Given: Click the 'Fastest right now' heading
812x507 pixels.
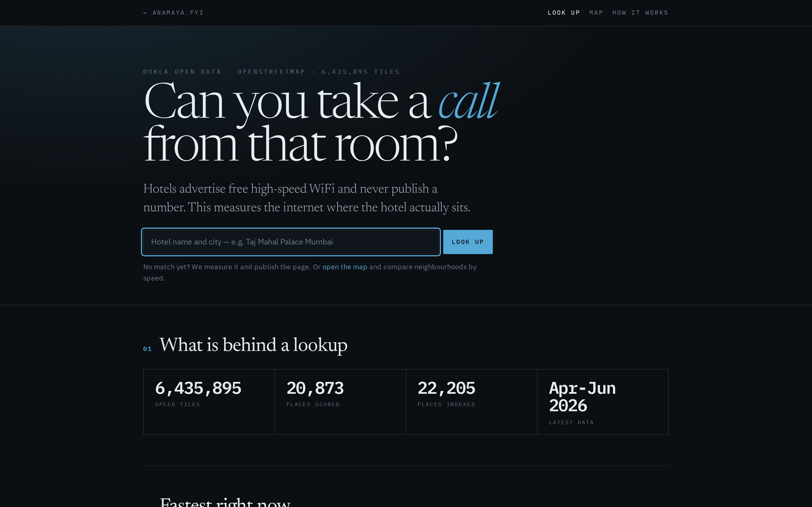Looking at the screenshot, I should 225,502.
